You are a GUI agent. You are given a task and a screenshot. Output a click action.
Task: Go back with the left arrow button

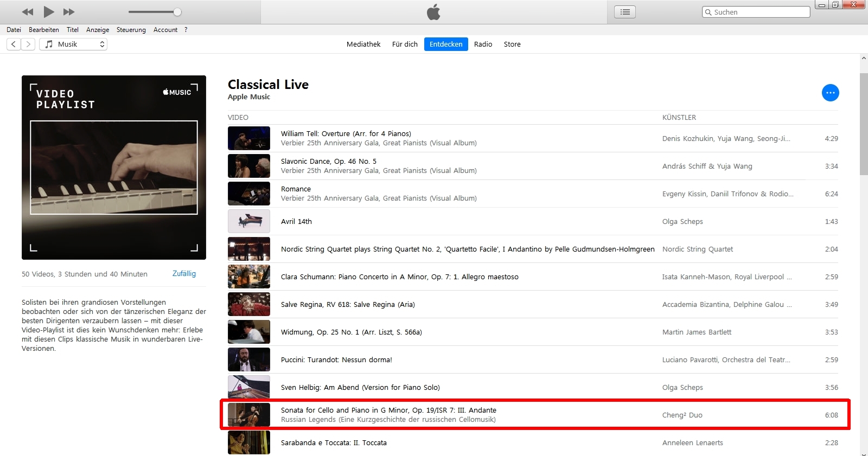(14, 44)
